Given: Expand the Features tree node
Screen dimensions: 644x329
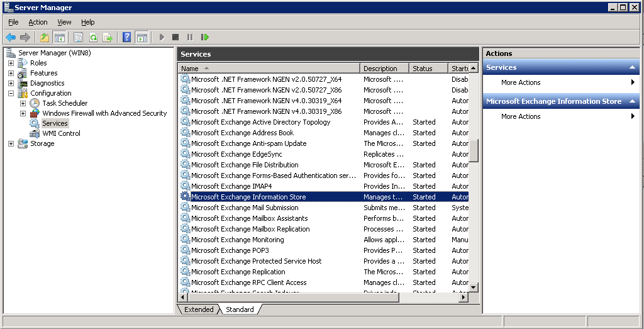Looking at the screenshot, I should 11,73.
